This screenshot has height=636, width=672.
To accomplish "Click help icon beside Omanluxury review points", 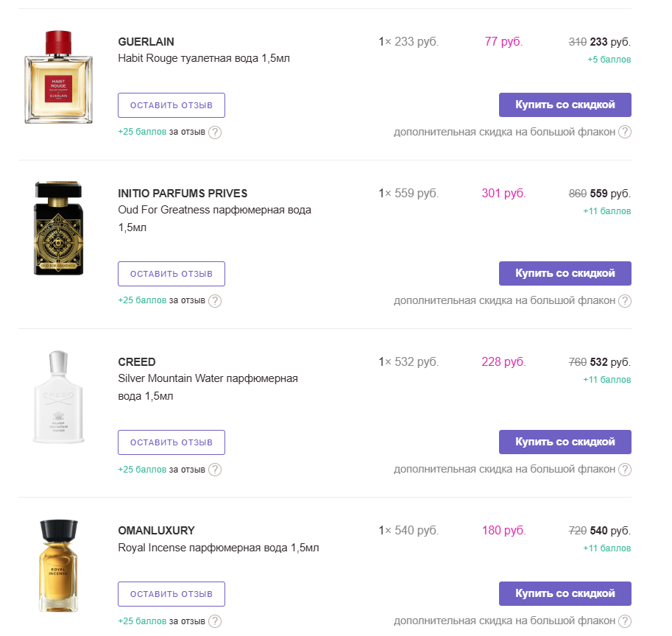I will coord(215,622).
